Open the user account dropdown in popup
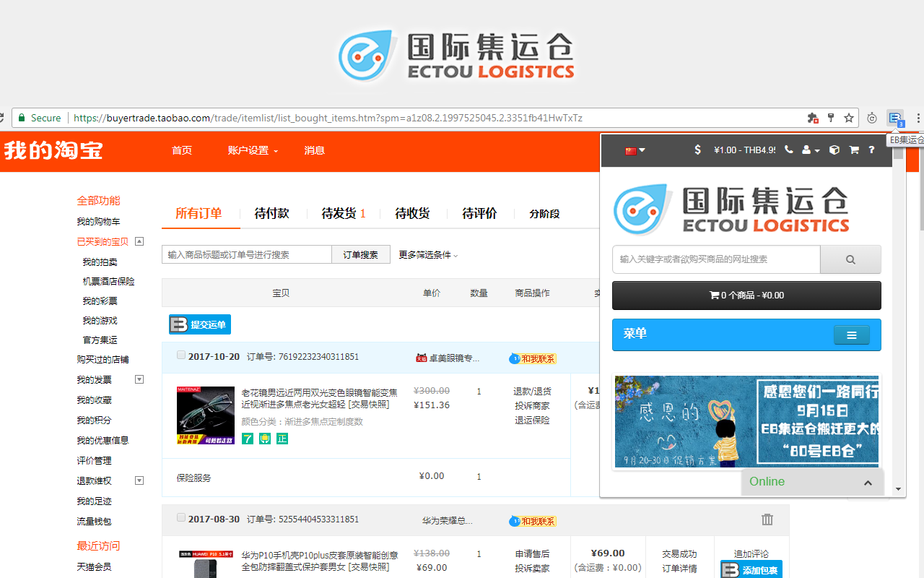 [811, 150]
